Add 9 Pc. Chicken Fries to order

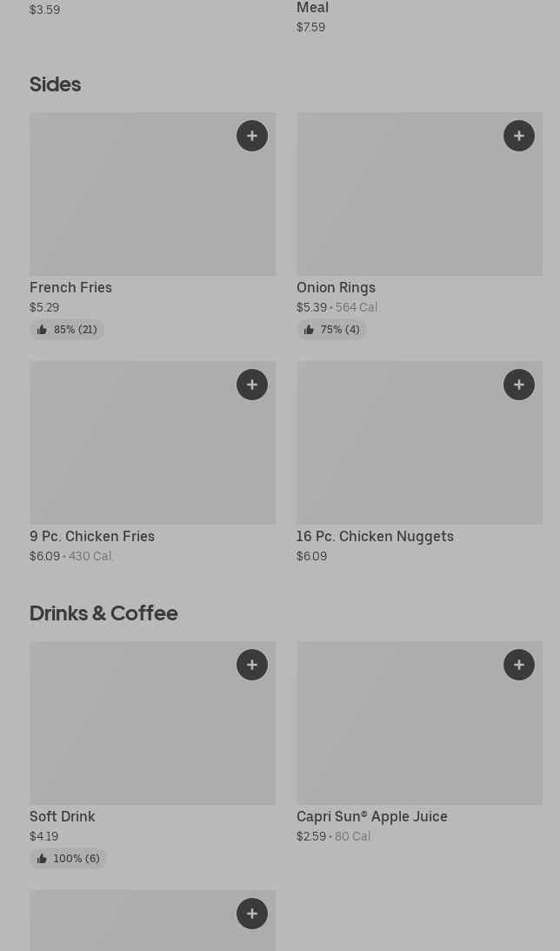252,385
